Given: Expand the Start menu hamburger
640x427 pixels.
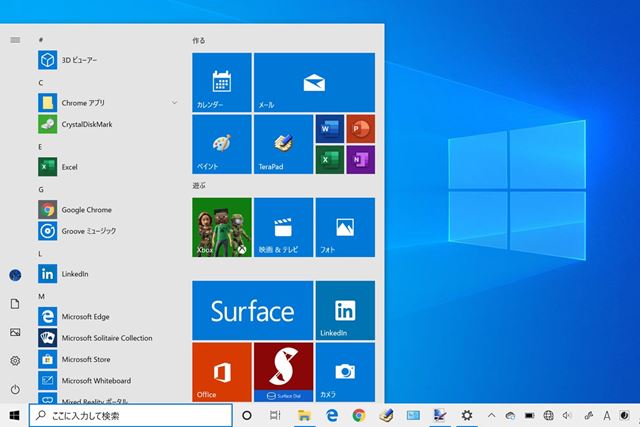Looking at the screenshot, I should pyautogui.click(x=15, y=40).
